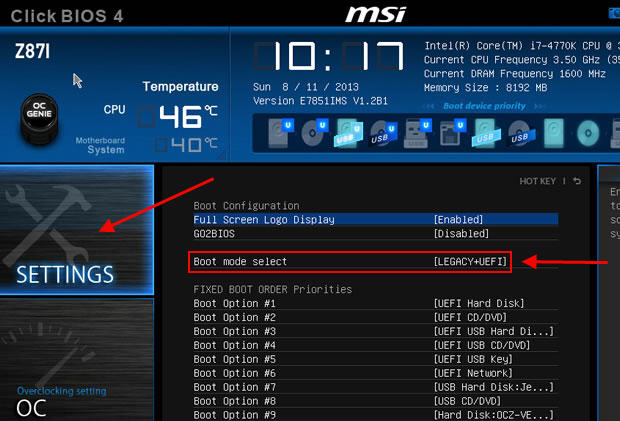Click the back arrow next to HOT KEY

click(577, 181)
